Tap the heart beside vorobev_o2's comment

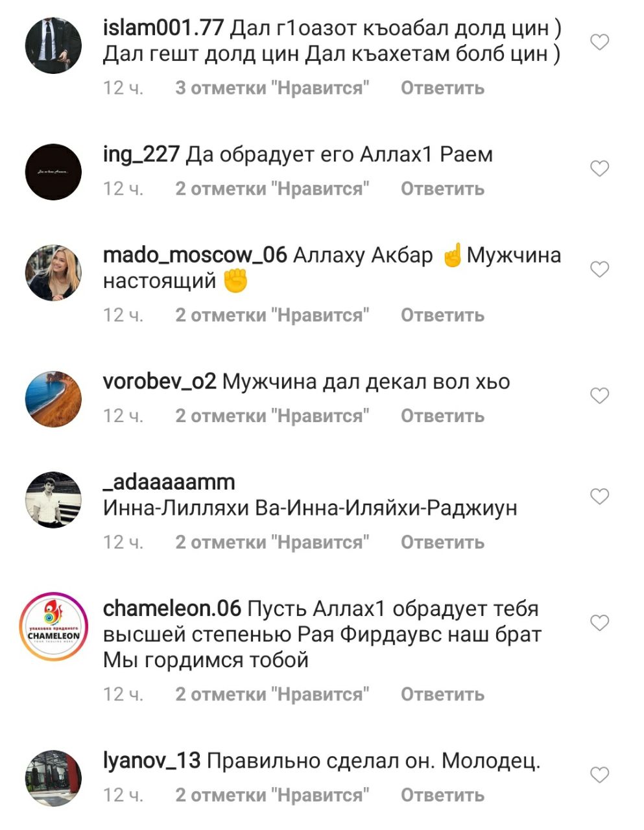[600, 396]
